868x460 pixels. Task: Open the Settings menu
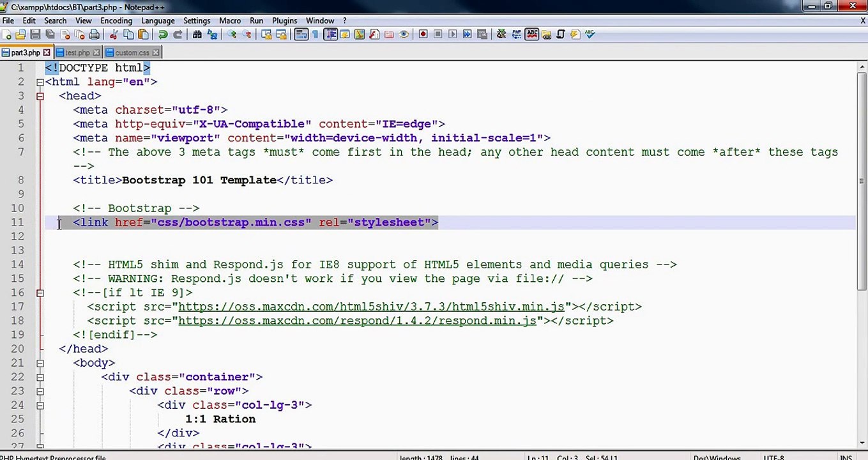click(197, 20)
